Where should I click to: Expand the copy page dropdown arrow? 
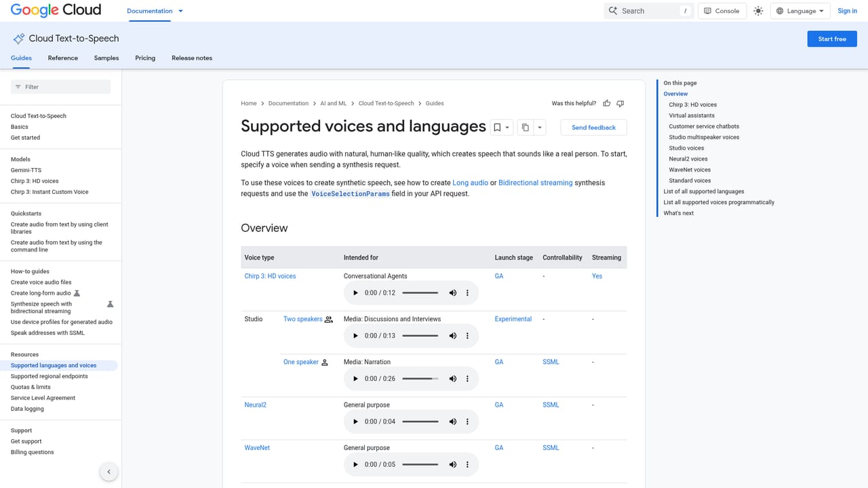[540, 127]
